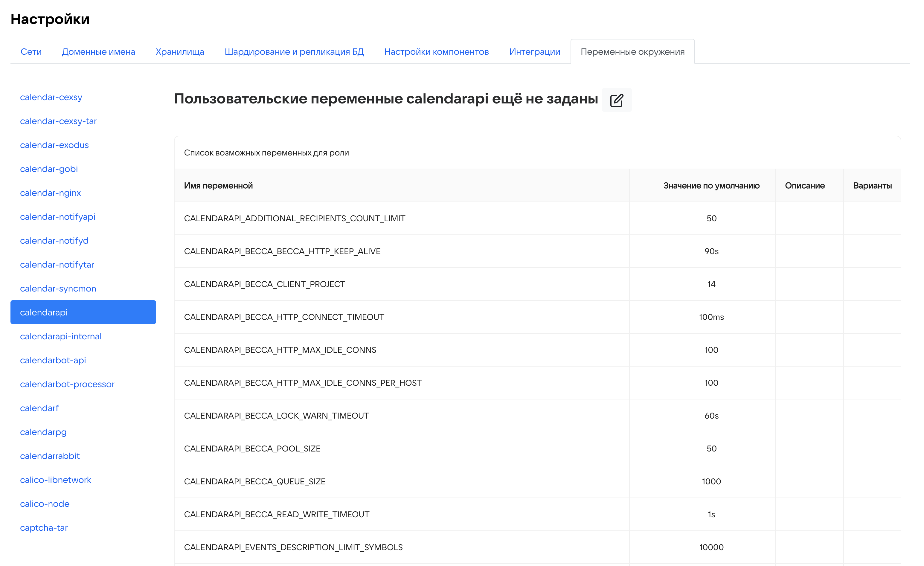
Task: Choose calendar-notifyapi from role list
Action: [x=57, y=217]
